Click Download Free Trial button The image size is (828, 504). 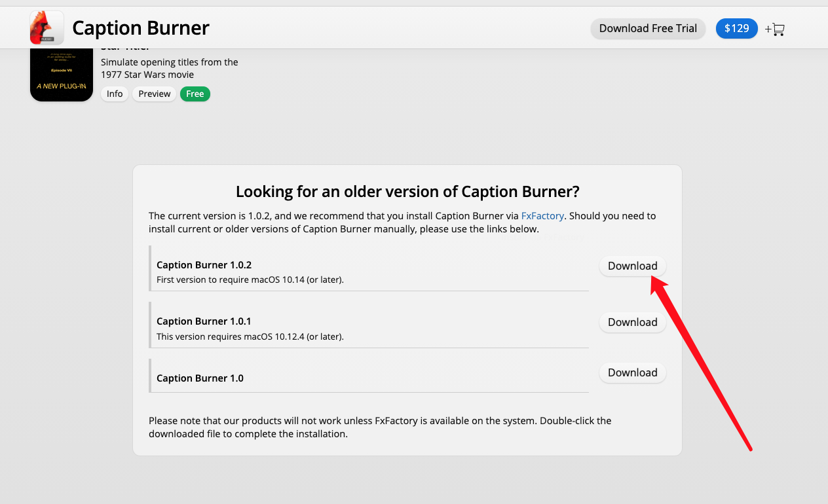pos(648,28)
